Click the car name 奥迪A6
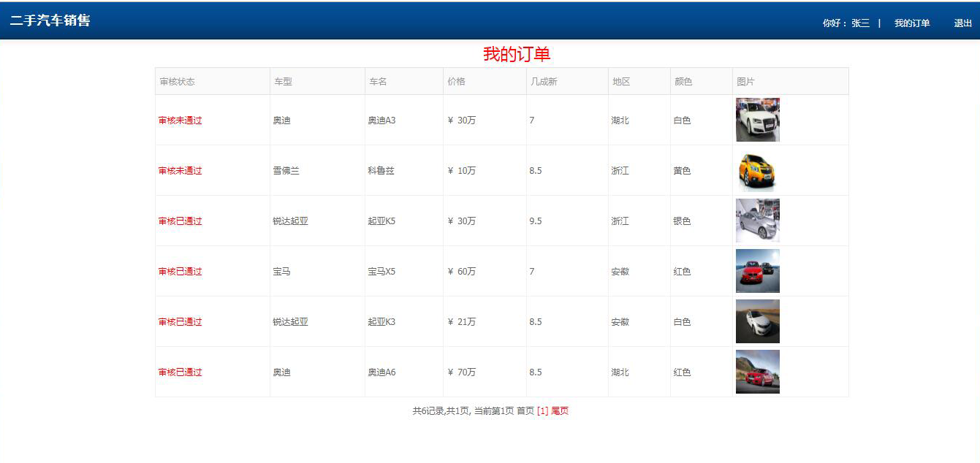The height and width of the screenshot is (463, 980). (381, 372)
